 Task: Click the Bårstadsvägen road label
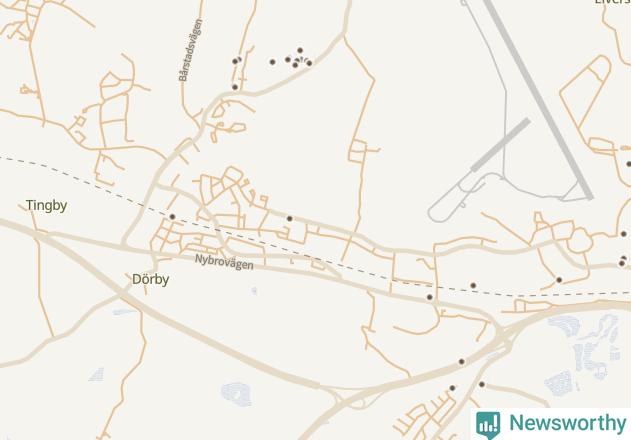(190, 50)
